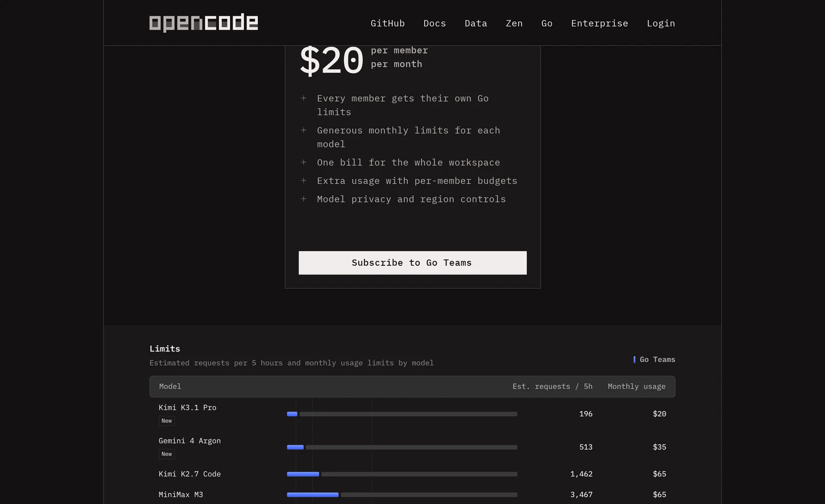This screenshot has height=504, width=825.
Task: Click the Subscribe to Go Teams button
Action: point(412,263)
